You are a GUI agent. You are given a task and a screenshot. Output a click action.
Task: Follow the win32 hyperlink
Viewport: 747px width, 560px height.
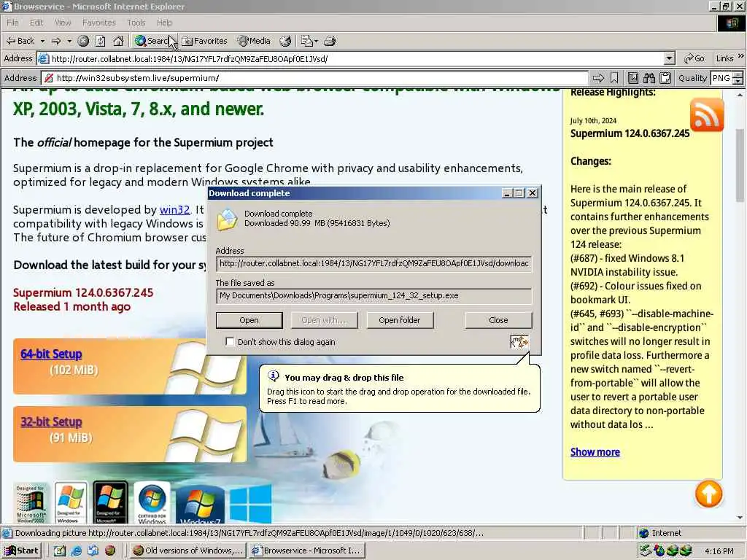(175, 209)
